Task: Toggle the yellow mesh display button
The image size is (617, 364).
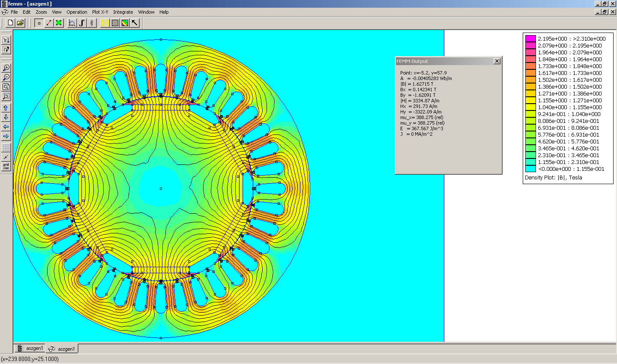Action: 105,23
